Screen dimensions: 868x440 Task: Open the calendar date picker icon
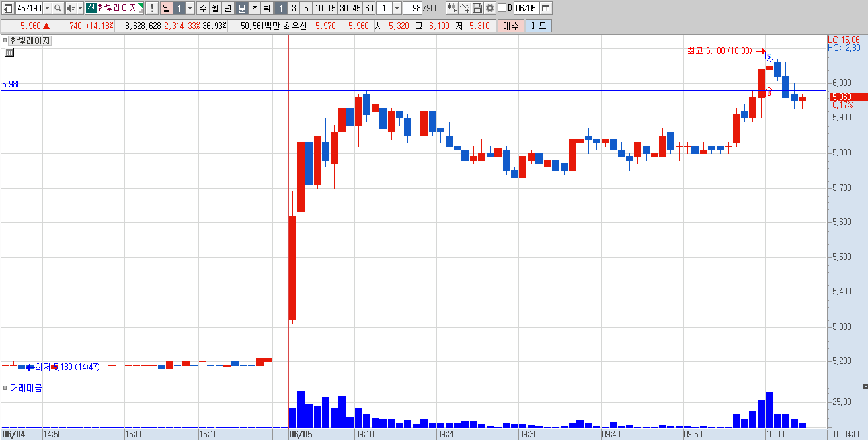[546, 8]
